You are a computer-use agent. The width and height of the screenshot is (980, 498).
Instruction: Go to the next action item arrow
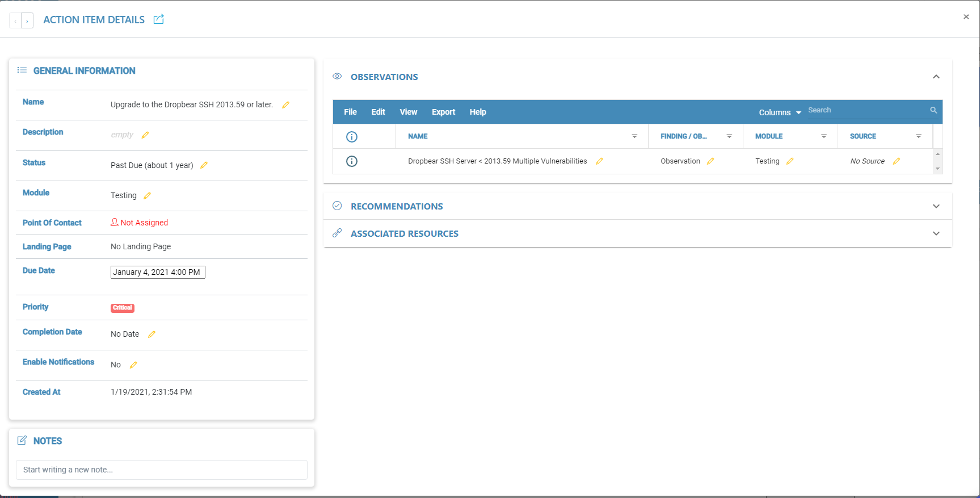point(27,21)
